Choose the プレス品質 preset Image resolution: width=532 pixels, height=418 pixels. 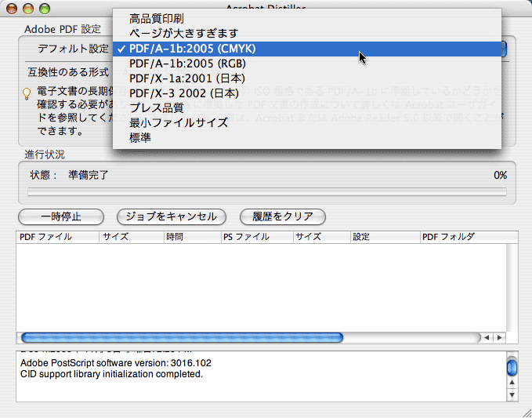tap(157, 108)
